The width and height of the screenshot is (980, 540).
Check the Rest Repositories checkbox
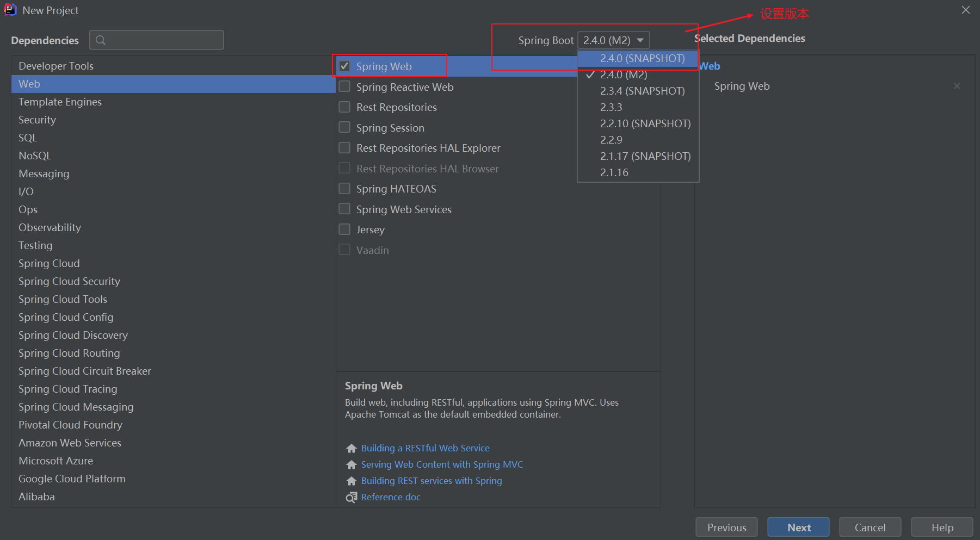point(344,107)
